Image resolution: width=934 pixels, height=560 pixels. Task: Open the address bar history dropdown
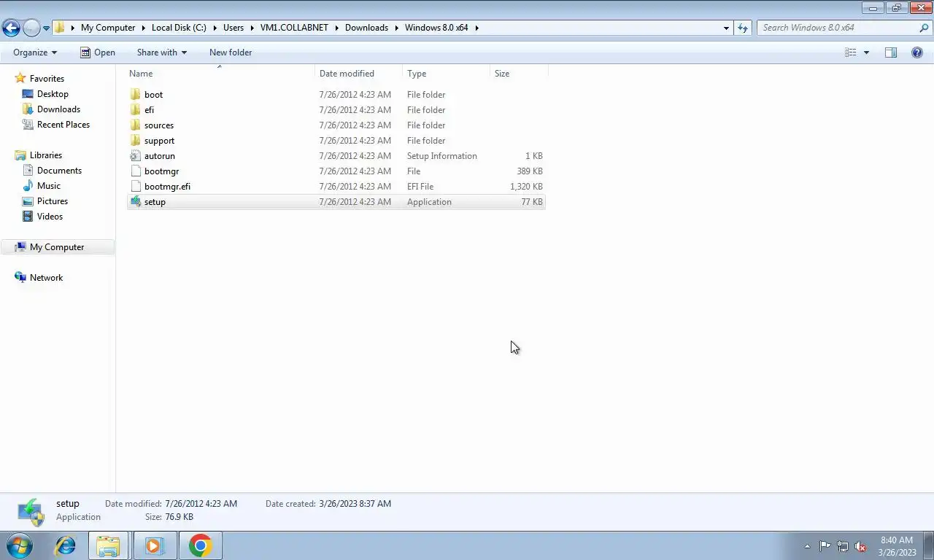coord(726,28)
